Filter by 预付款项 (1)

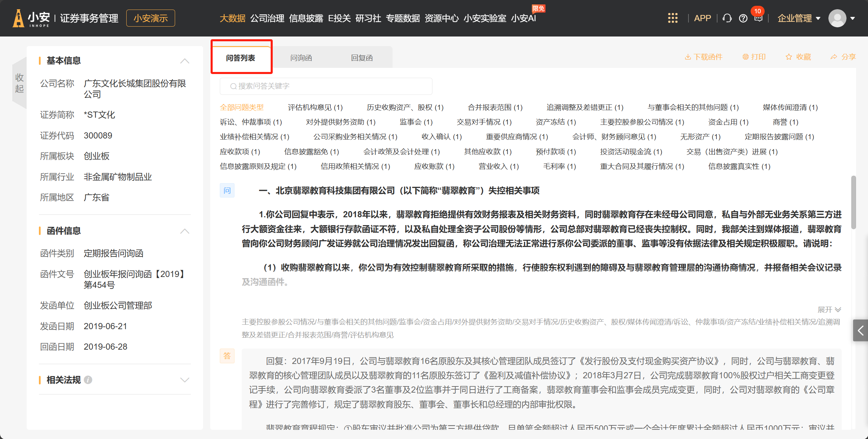pyautogui.click(x=556, y=152)
